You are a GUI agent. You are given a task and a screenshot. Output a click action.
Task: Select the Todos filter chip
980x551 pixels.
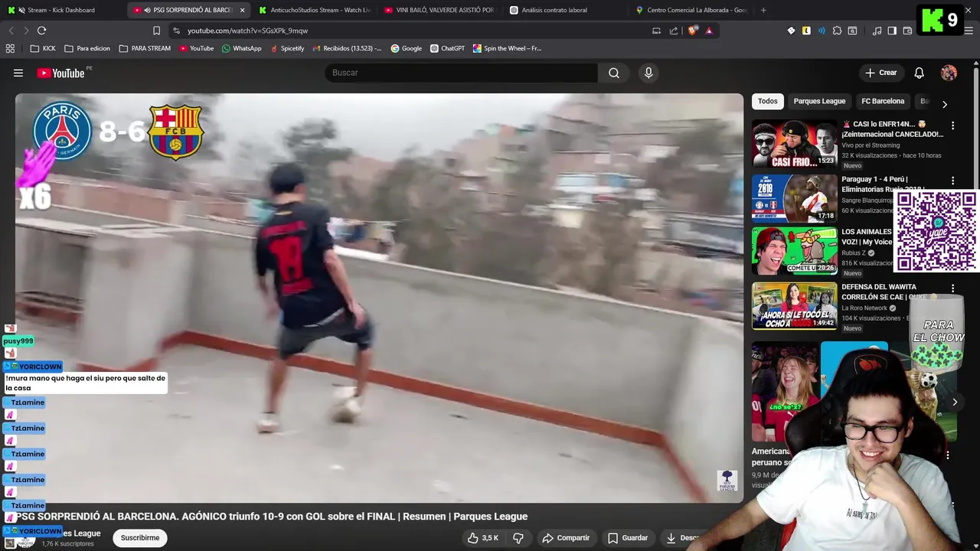[x=767, y=101]
